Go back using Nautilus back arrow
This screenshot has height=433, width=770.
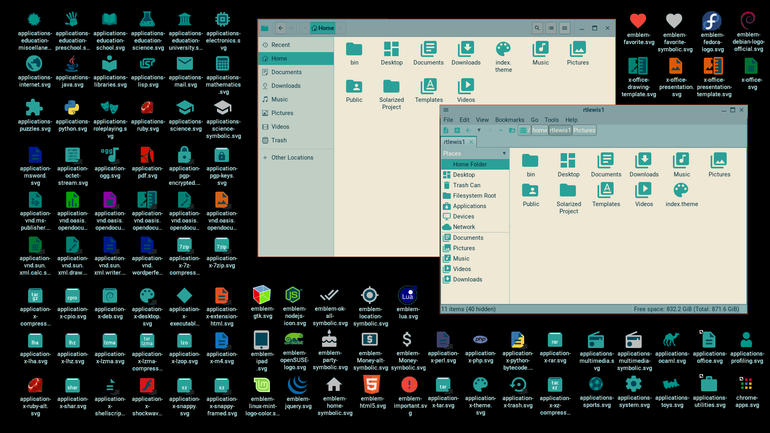(280, 28)
